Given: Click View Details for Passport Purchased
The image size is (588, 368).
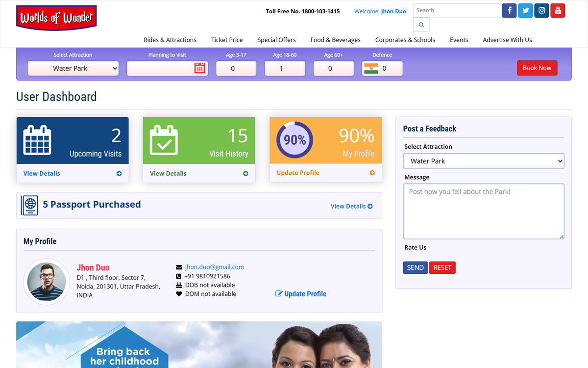Looking at the screenshot, I should pyautogui.click(x=351, y=206).
